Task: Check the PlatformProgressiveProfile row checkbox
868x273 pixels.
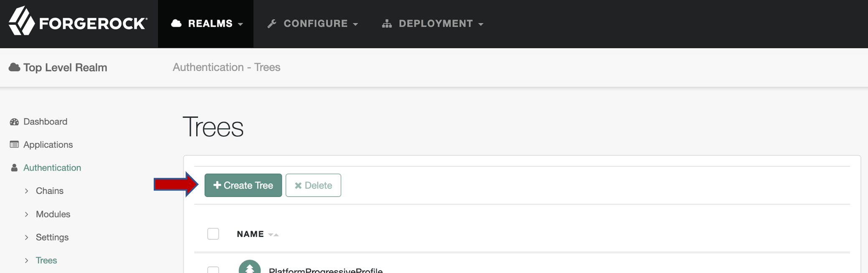Action: (x=213, y=270)
